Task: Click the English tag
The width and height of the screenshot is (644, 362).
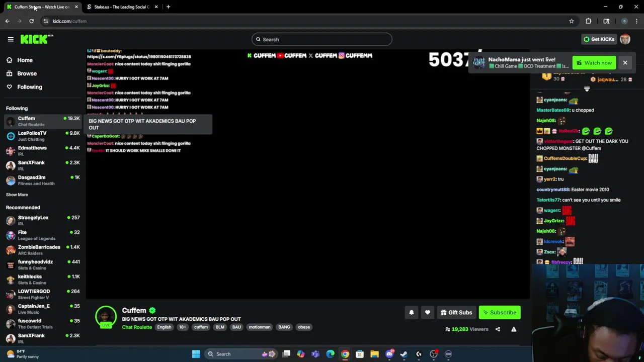Action: pos(164,327)
